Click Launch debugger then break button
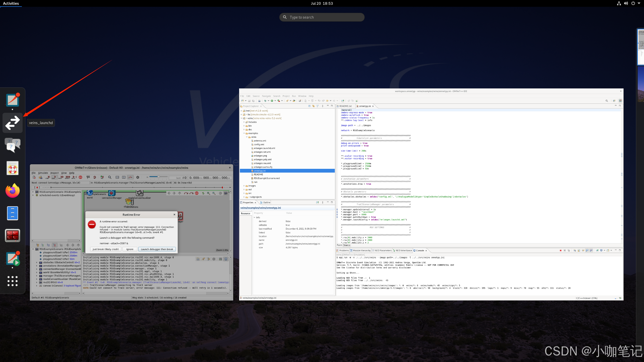The height and width of the screenshot is (362, 644). coord(157,249)
